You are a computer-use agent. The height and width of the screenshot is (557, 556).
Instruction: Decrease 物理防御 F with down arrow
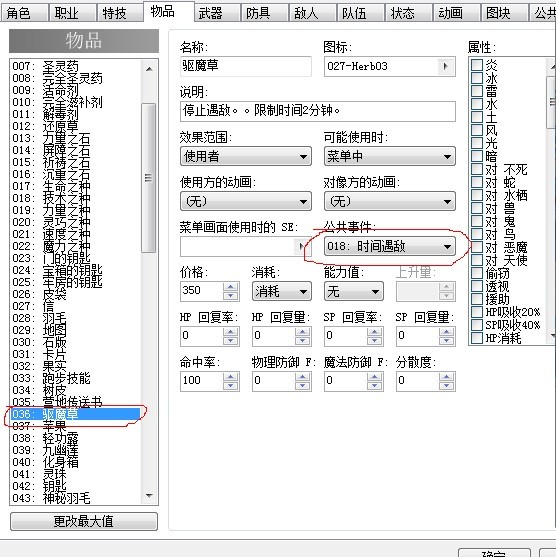pyautogui.click(x=302, y=385)
